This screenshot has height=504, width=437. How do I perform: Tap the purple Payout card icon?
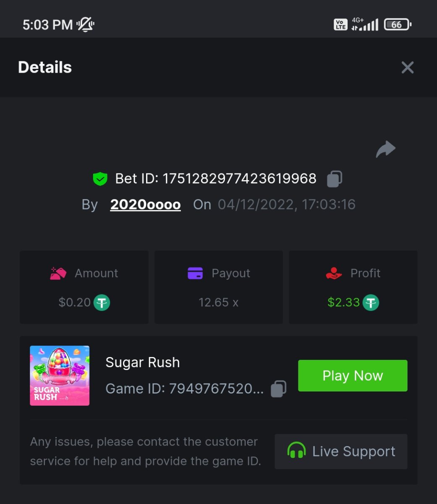click(x=195, y=273)
